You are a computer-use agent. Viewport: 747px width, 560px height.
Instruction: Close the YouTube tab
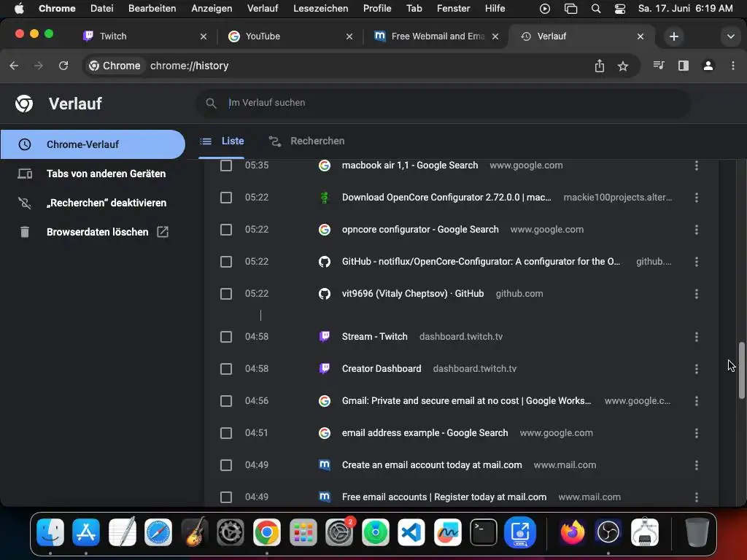tap(349, 36)
